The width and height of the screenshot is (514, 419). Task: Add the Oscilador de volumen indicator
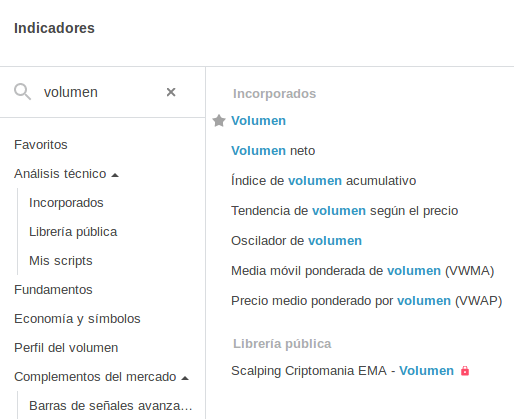tap(296, 241)
